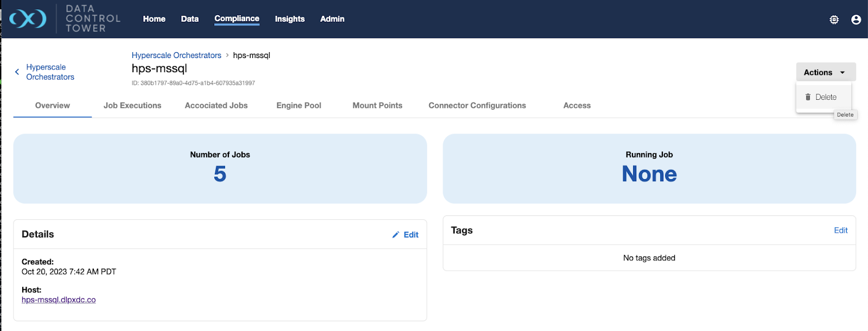868x331 pixels.
Task: Click the back chevron beside Hyperscale Orchestrators
Action: [x=17, y=72]
